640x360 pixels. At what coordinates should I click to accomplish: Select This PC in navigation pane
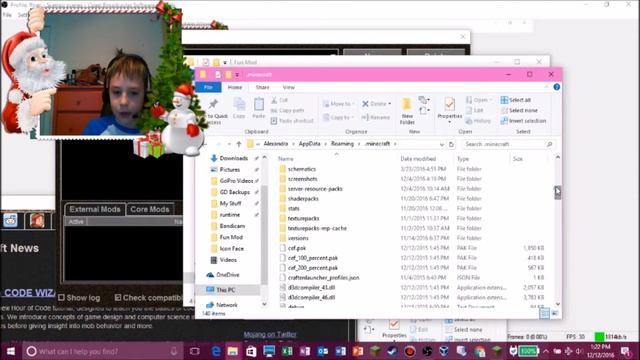[225, 290]
